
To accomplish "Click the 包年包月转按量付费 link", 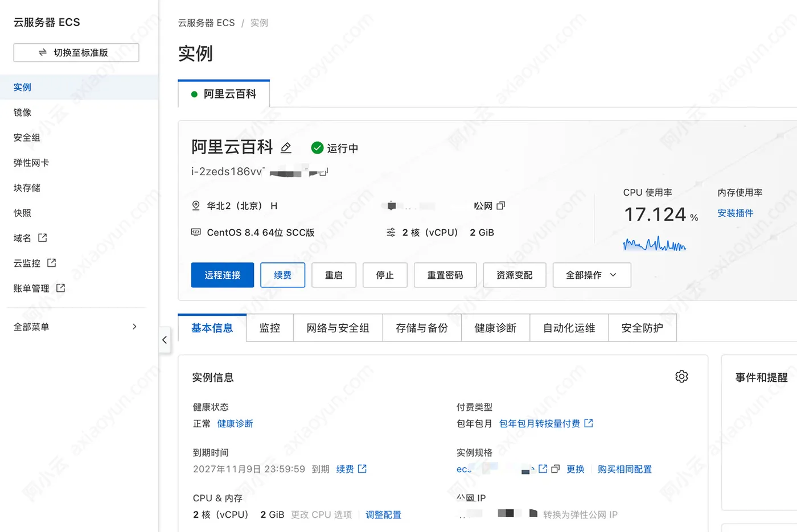I will coord(540,423).
